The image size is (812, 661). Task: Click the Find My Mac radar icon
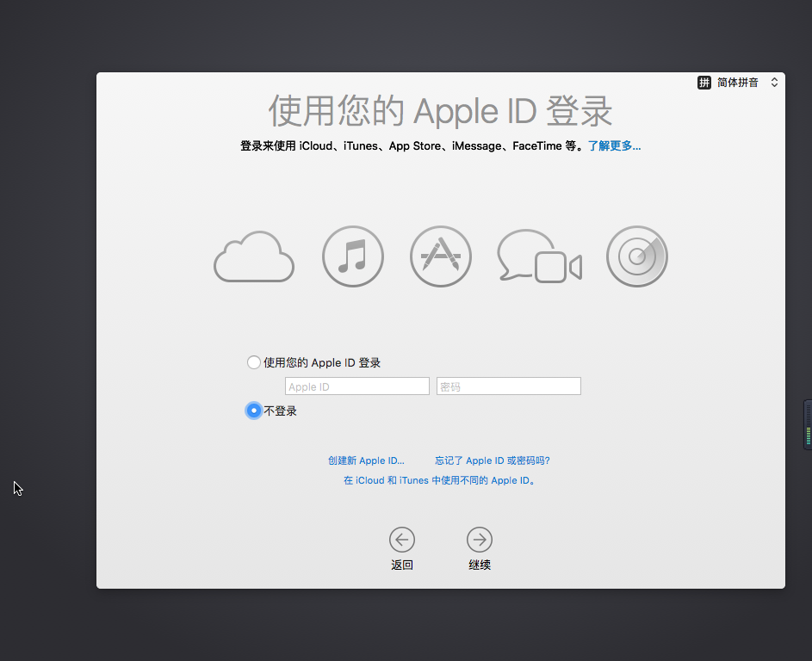[637, 256]
